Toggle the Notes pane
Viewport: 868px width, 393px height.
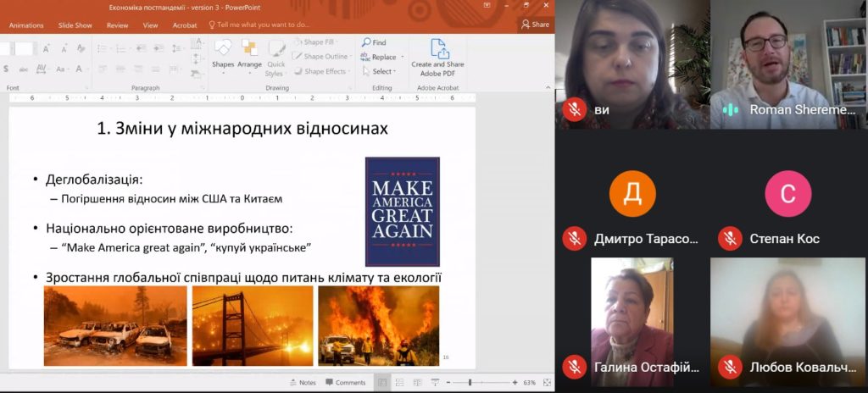tap(302, 383)
